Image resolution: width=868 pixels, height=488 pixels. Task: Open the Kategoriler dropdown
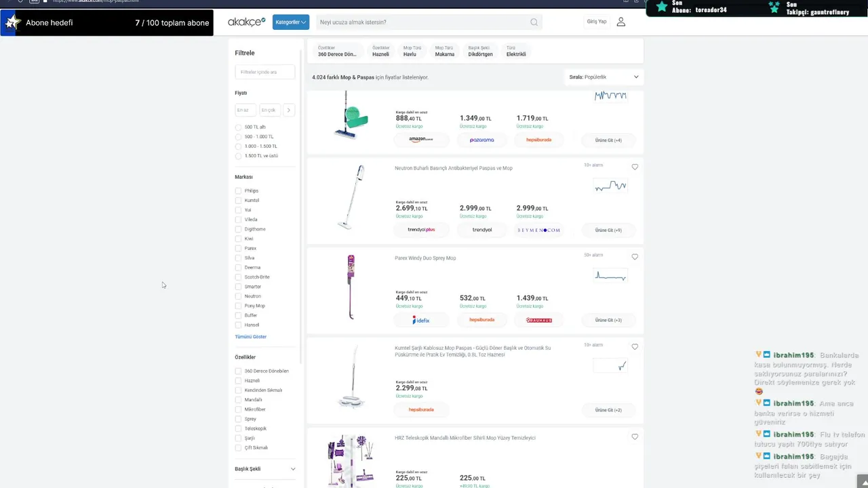291,22
